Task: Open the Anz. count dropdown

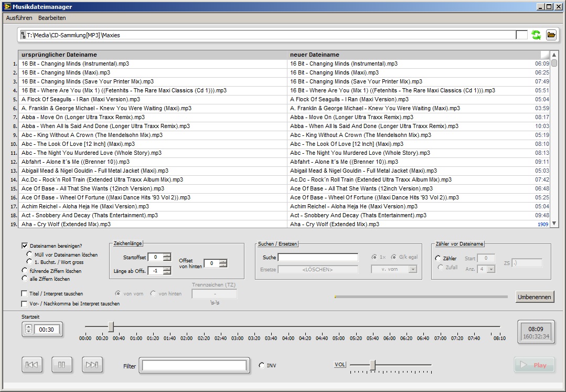Action: pos(490,269)
